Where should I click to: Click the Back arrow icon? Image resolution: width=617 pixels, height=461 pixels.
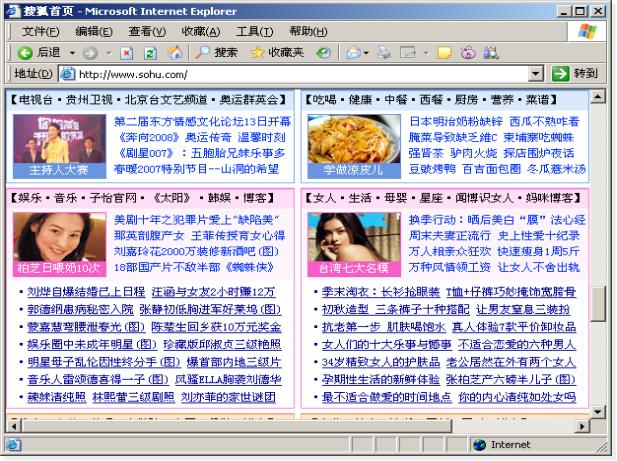click(25, 52)
